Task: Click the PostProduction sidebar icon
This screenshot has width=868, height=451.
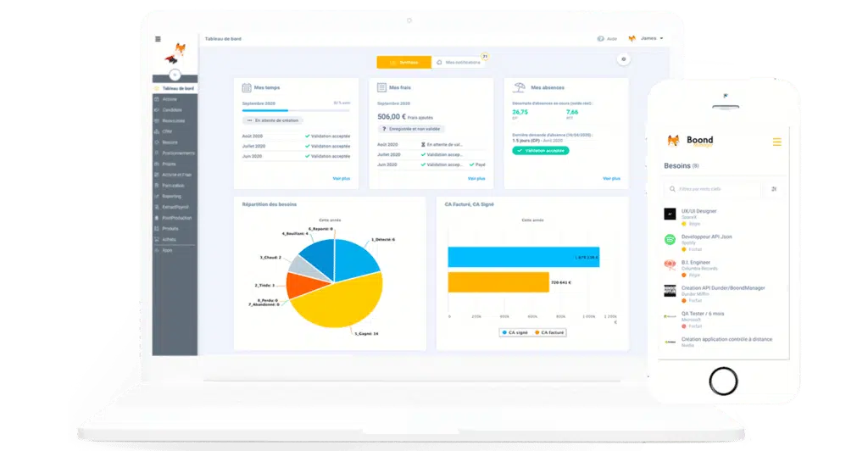Action: pos(157,218)
